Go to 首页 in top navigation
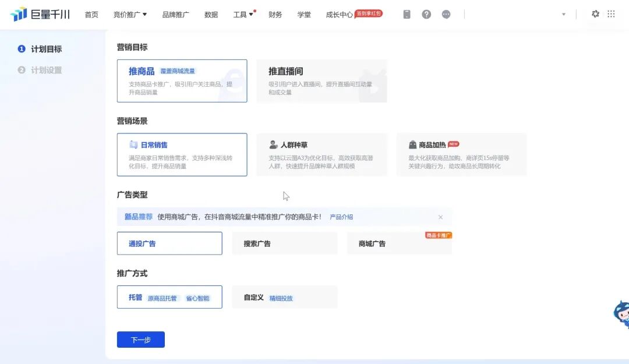This screenshot has height=364, width=629. (91, 15)
